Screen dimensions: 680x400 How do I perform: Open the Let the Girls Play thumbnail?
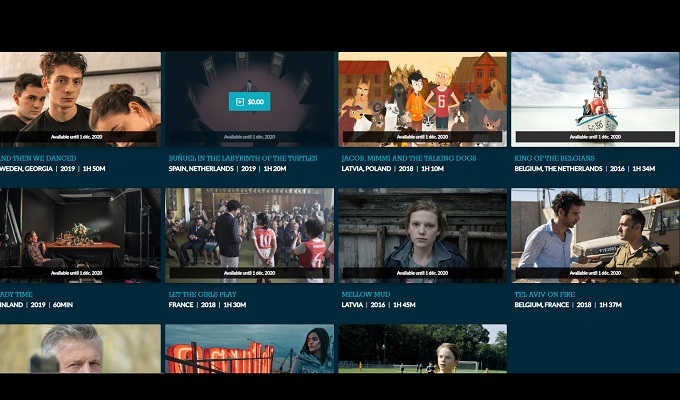tap(249, 236)
